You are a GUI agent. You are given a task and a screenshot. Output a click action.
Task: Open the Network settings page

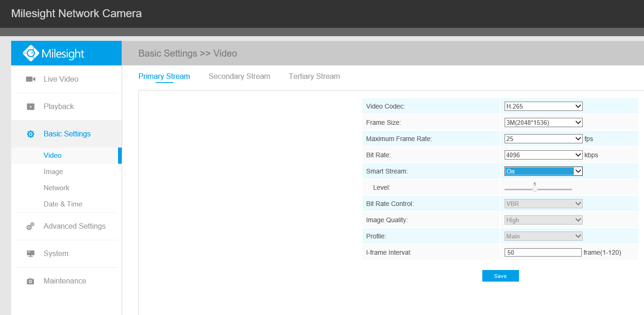56,187
